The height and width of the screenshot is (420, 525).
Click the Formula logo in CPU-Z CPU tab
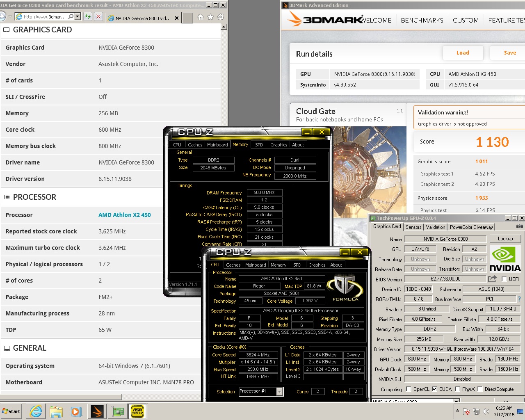click(345, 287)
